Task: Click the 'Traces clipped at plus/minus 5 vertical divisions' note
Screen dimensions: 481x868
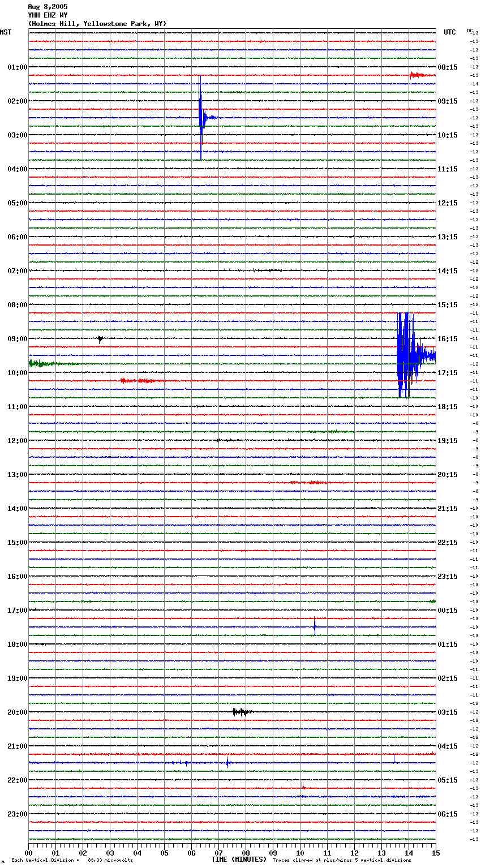Action: (342, 861)
